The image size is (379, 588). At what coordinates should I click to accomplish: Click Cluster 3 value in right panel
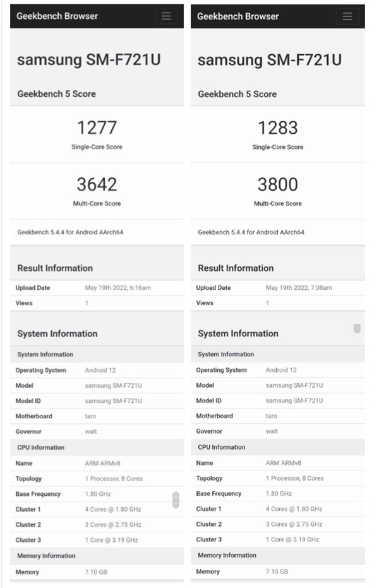(x=292, y=539)
